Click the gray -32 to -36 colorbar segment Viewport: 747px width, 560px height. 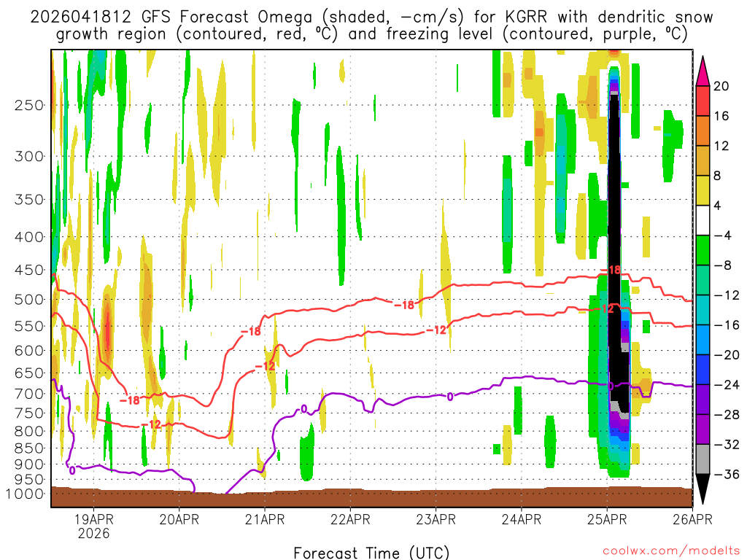coord(703,459)
